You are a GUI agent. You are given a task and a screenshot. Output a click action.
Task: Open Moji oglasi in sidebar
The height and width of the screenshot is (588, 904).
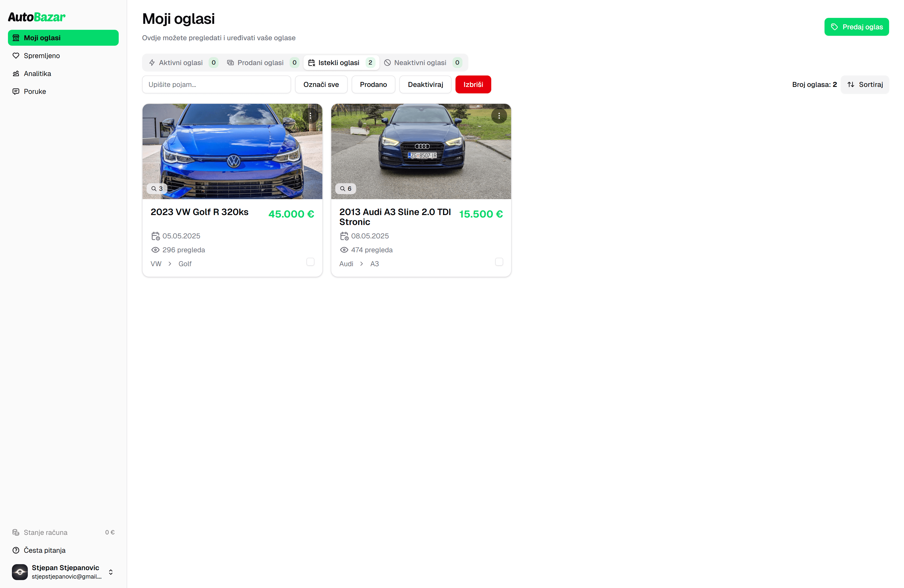(x=63, y=37)
